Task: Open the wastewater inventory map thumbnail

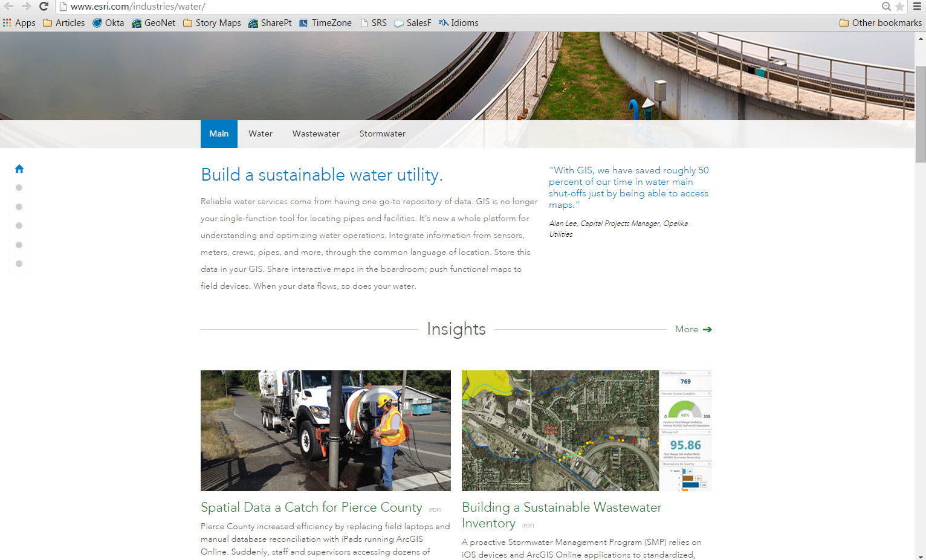Action: tap(586, 430)
